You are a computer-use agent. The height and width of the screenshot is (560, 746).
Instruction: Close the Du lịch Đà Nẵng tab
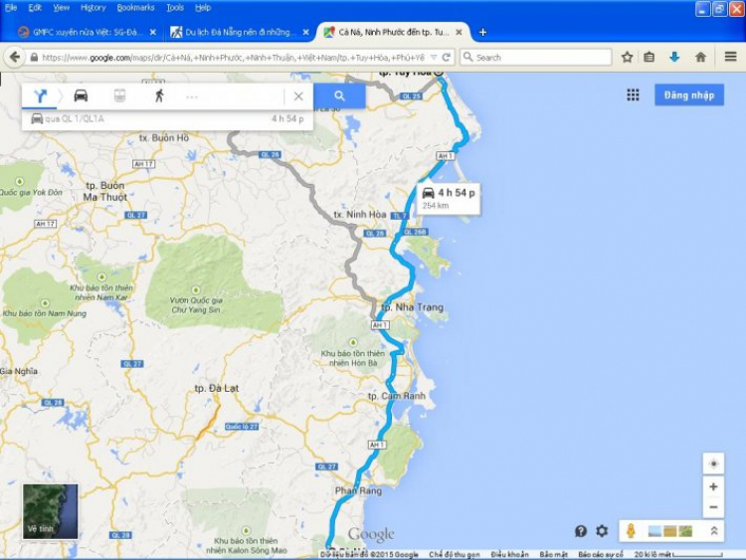306,33
